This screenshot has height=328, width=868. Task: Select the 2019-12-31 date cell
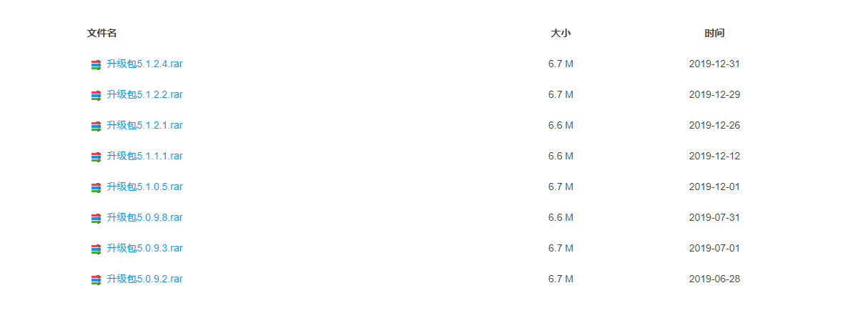point(714,64)
